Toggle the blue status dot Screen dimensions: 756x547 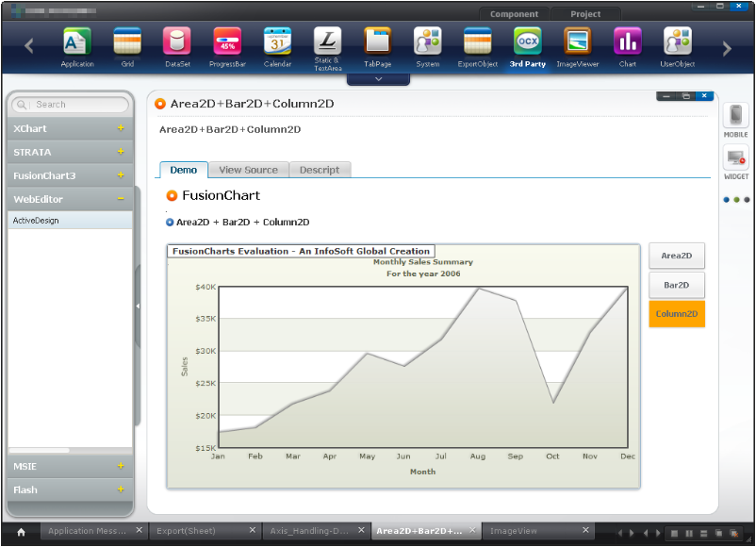click(726, 200)
